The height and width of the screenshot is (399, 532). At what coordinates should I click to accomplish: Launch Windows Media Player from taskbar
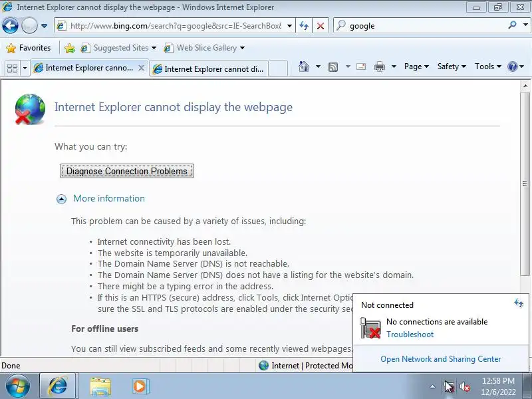tap(140, 386)
